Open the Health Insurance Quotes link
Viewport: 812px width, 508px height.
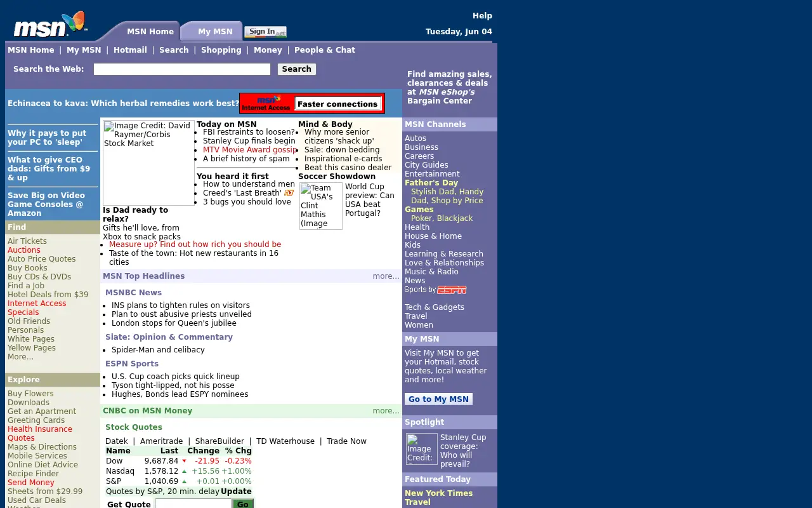click(40, 434)
